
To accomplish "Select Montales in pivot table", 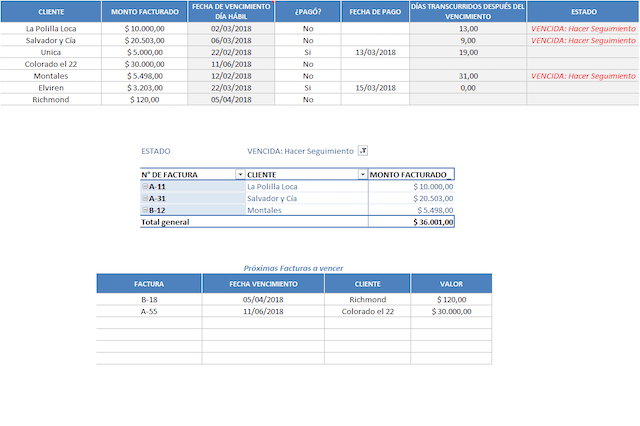I will [264, 210].
